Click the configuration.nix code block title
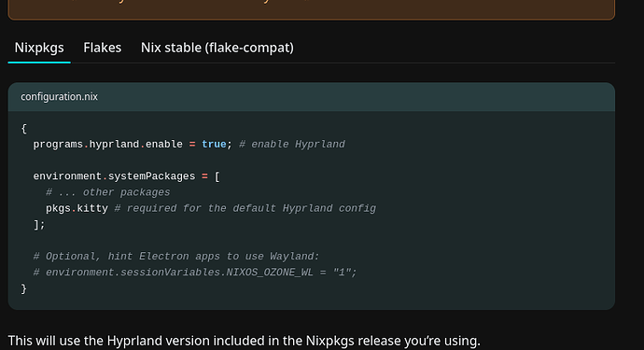Image resolution: width=644 pixels, height=350 pixels. (x=59, y=96)
